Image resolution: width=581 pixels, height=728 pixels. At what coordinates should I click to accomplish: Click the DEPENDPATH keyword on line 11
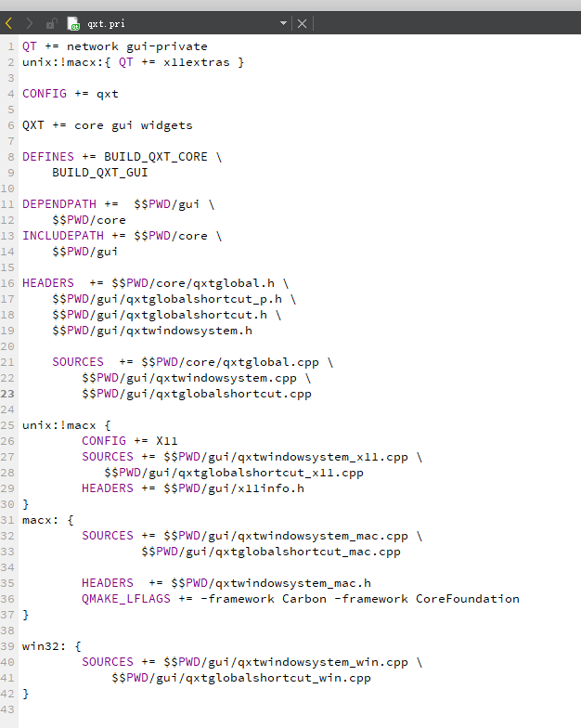point(59,204)
